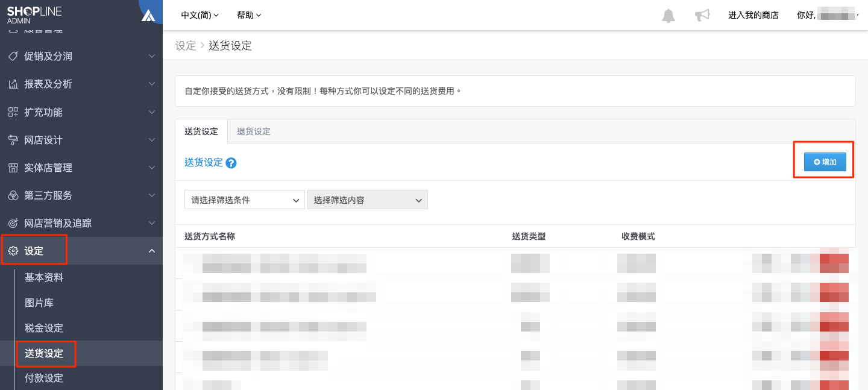
Task: Expand the 第三方服务 menu chevron
Action: tap(152, 195)
